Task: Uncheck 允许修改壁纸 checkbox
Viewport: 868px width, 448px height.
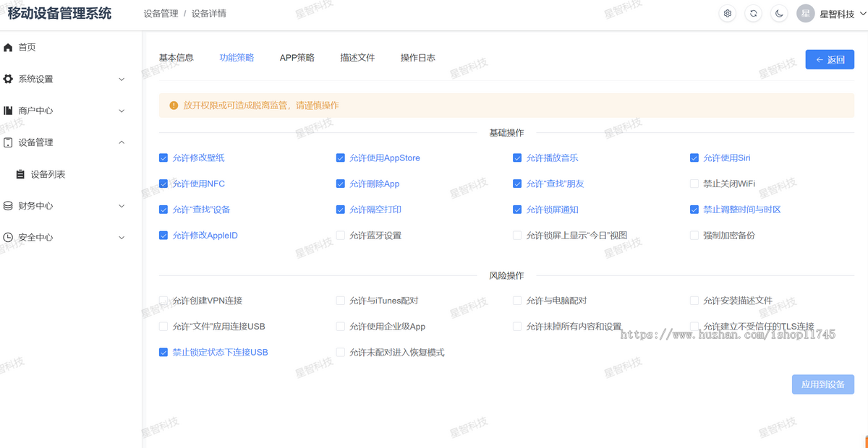Action: (x=163, y=158)
